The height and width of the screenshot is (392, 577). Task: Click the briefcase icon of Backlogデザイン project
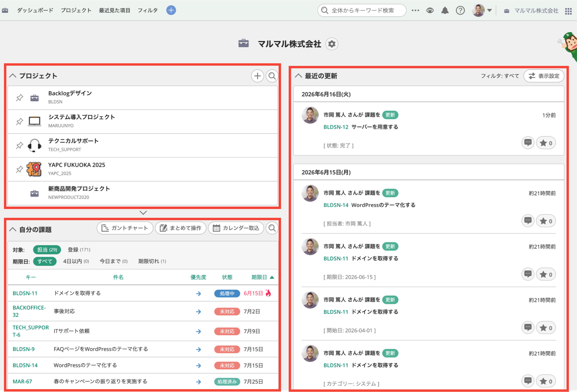click(x=34, y=98)
